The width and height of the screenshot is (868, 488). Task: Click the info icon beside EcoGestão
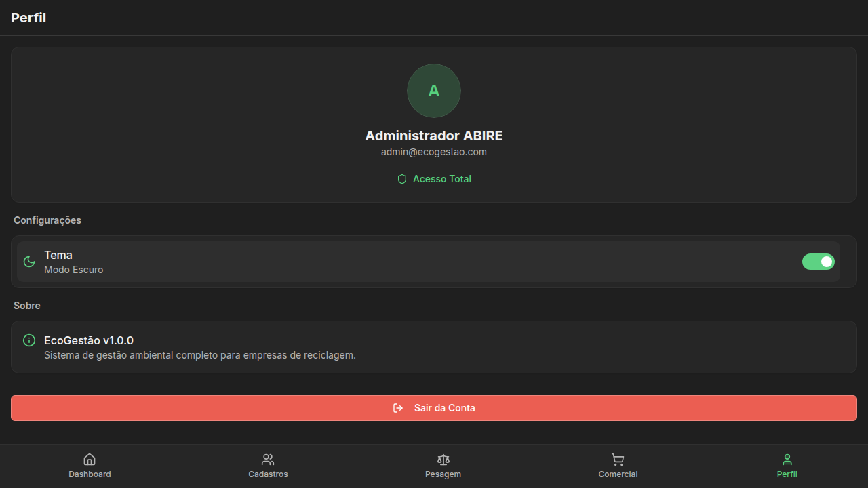pos(29,340)
